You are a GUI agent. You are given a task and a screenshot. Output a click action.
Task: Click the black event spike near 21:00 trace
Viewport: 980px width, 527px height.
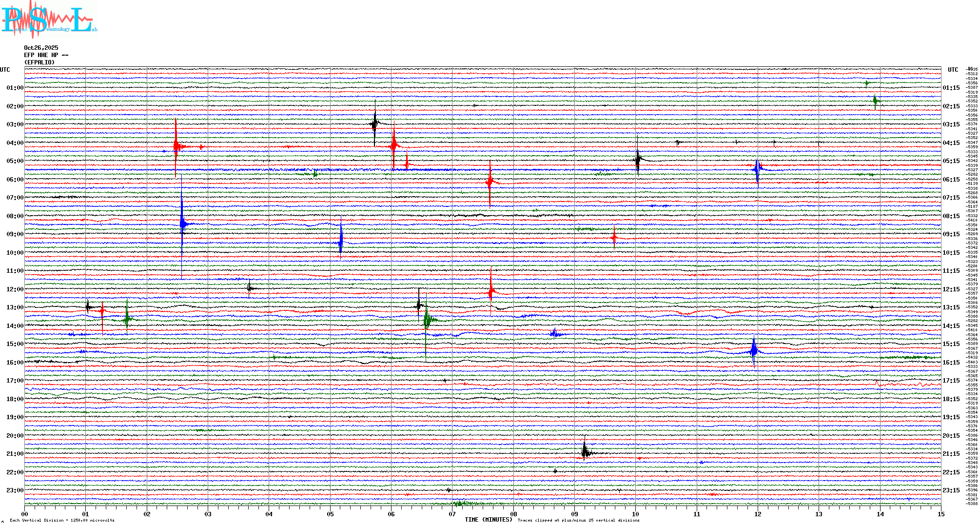[x=585, y=452]
